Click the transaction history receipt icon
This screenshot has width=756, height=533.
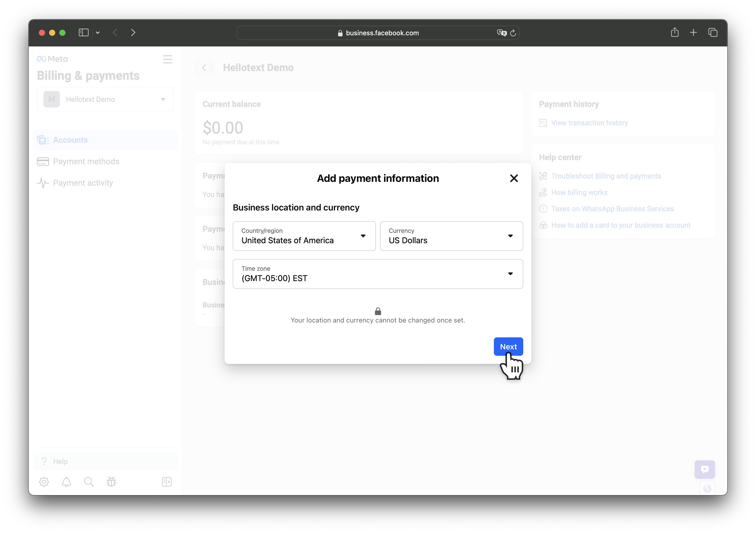[543, 123]
